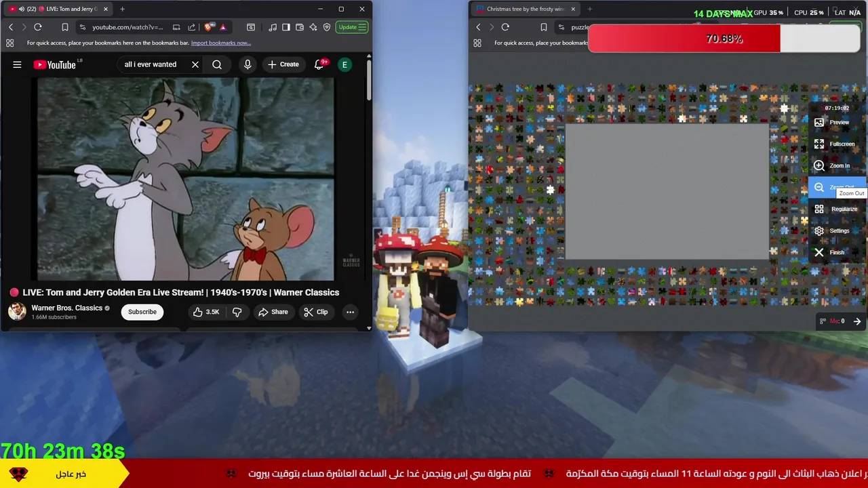Open apps grid icon in puzzle window bookmarks bar

(x=477, y=43)
